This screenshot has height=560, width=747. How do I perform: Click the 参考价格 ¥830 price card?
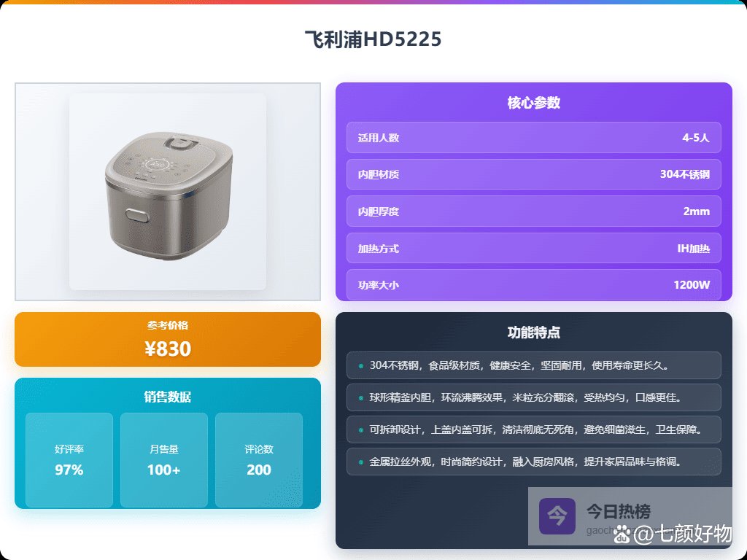[x=168, y=340]
